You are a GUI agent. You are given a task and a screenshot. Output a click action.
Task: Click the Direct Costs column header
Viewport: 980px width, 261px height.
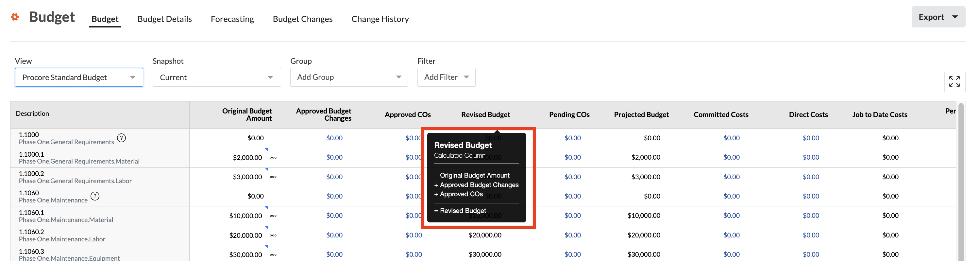click(808, 114)
